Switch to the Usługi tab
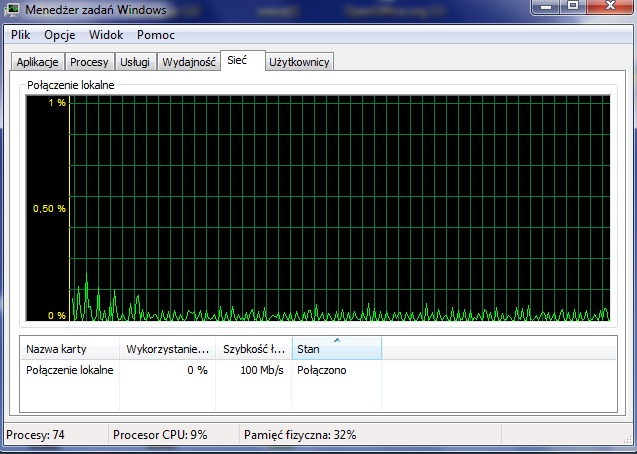 (x=135, y=62)
